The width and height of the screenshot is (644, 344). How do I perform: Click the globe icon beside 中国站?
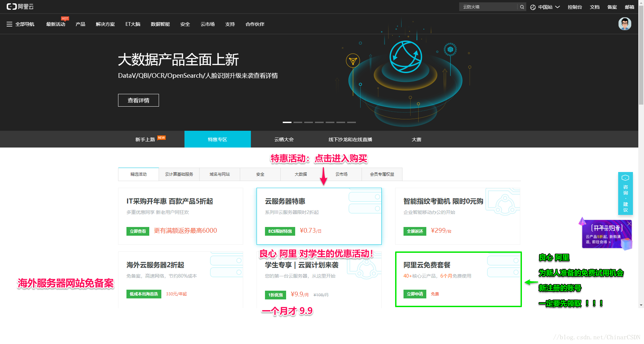pyautogui.click(x=533, y=7)
